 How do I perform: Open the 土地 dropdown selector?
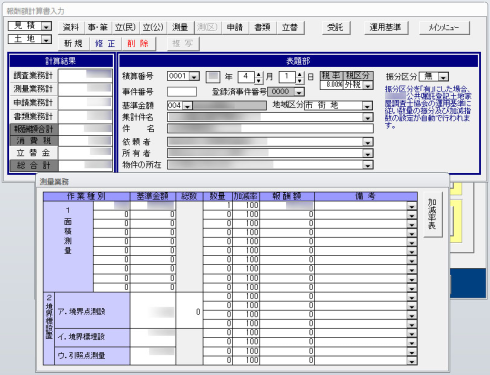tap(46, 39)
